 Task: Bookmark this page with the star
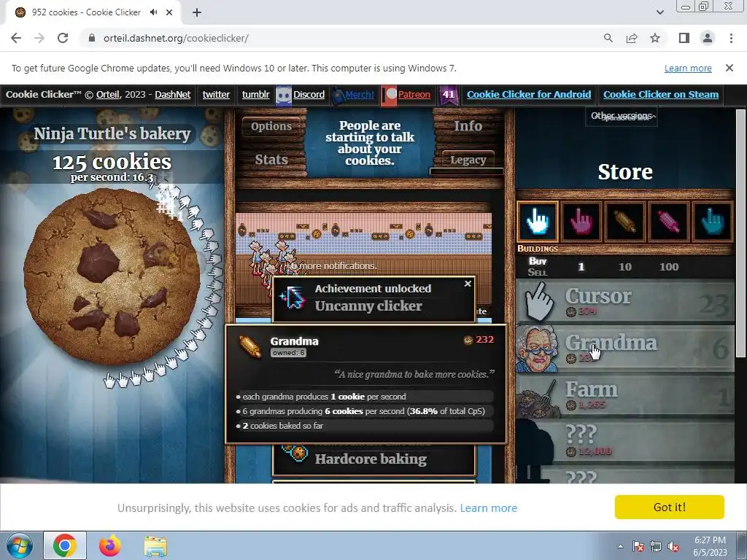tap(655, 38)
